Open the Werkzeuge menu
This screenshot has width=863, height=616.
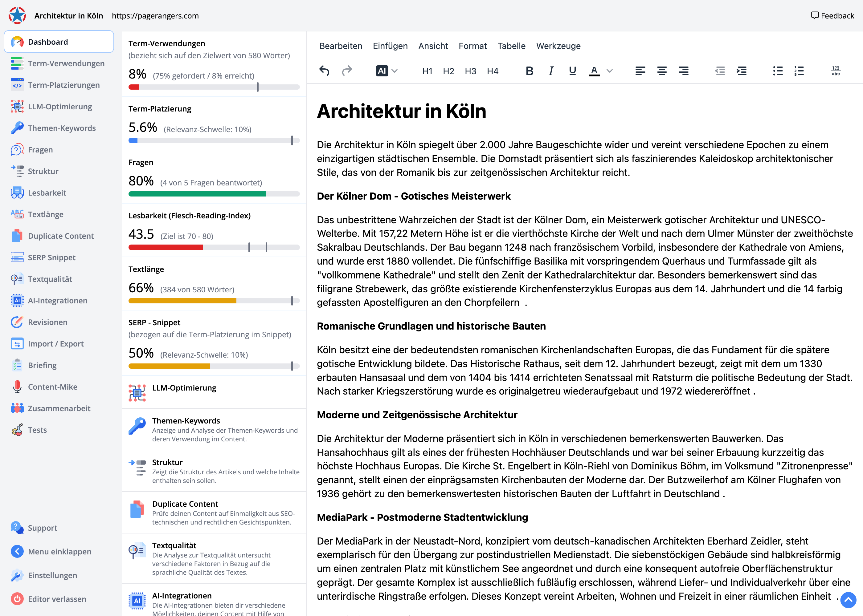click(x=558, y=46)
